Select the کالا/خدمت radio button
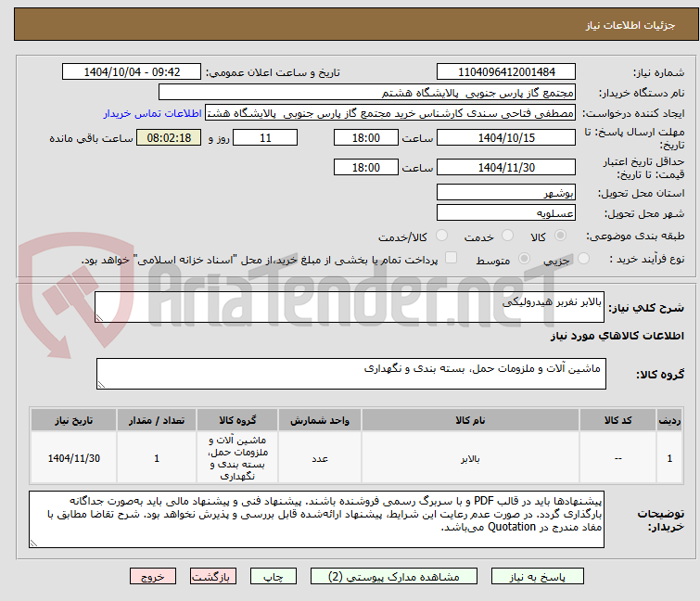The height and width of the screenshot is (601, 700). tap(441, 236)
